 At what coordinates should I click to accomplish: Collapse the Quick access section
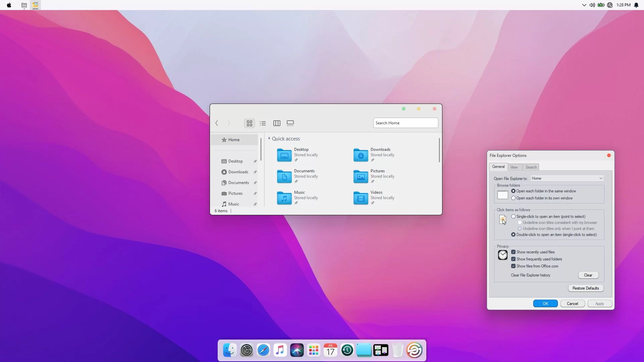click(269, 138)
